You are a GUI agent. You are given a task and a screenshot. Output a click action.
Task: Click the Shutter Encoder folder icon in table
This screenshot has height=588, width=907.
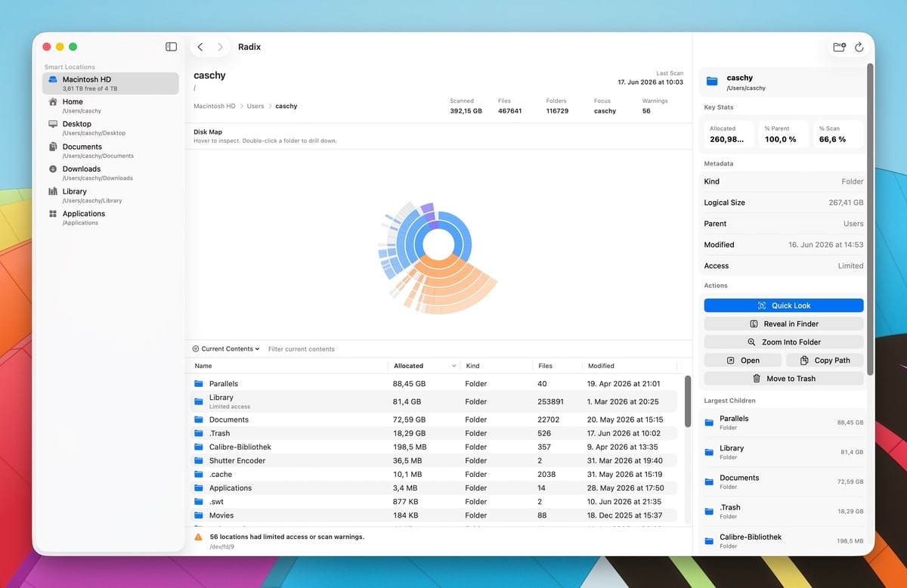(x=199, y=460)
